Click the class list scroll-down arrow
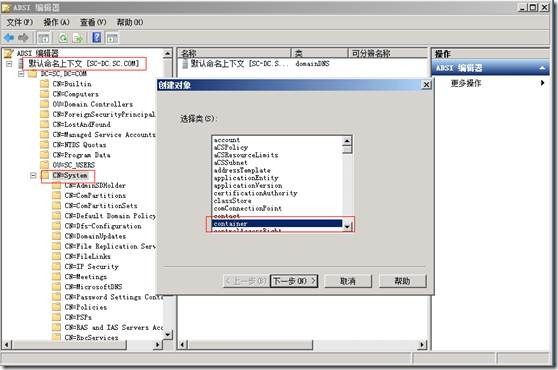The height and width of the screenshot is (370, 558). coord(347,226)
